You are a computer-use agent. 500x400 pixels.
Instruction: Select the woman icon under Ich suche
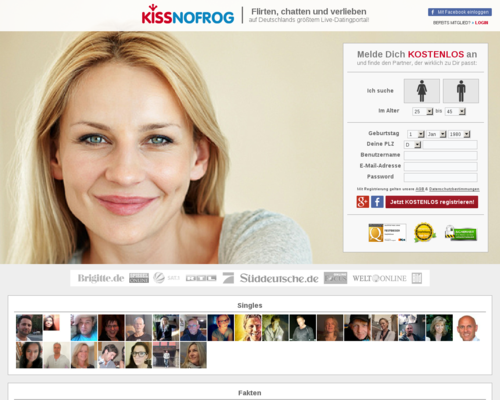click(422, 91)
